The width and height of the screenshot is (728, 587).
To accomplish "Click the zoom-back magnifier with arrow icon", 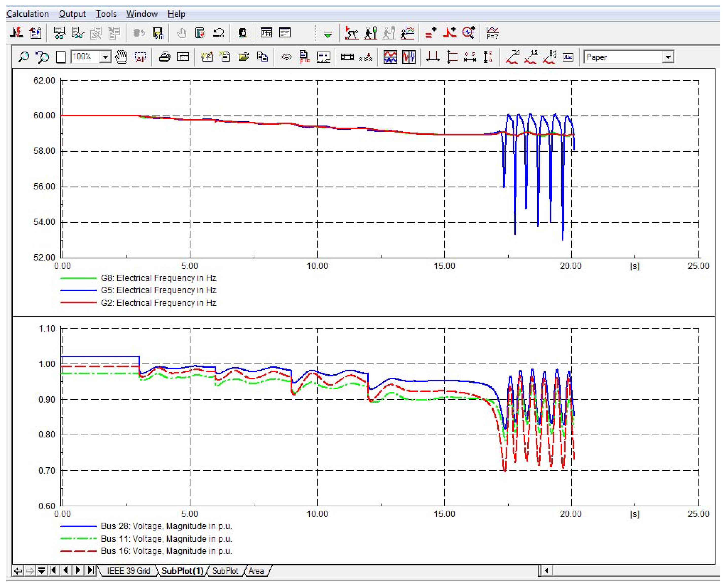I will click(43, 57).
